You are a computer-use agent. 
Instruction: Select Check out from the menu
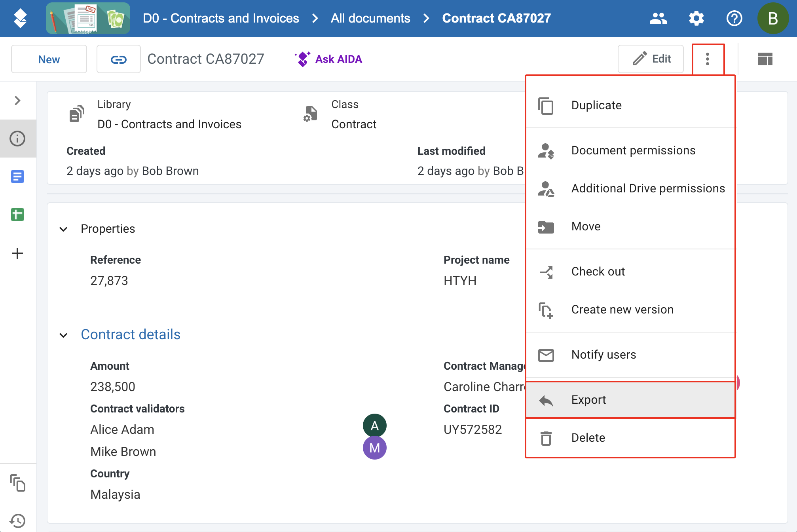(x=630, y=272)
